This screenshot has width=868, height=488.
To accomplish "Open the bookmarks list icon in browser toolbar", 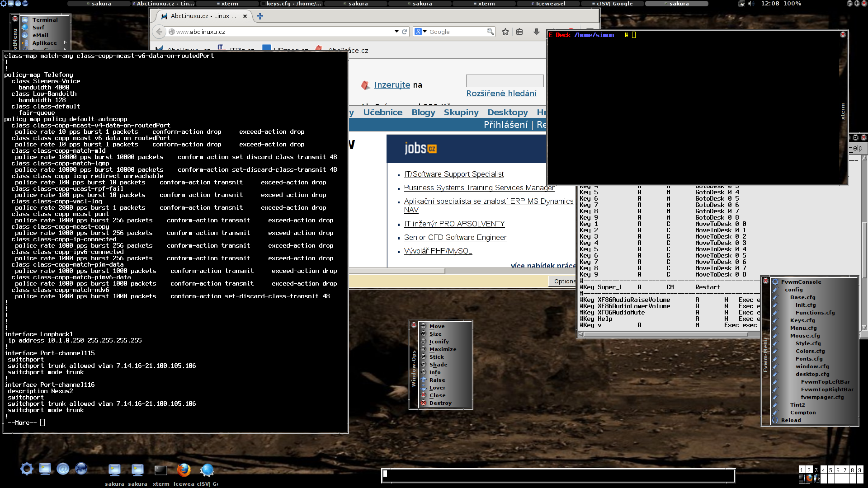I will (519, 32).
